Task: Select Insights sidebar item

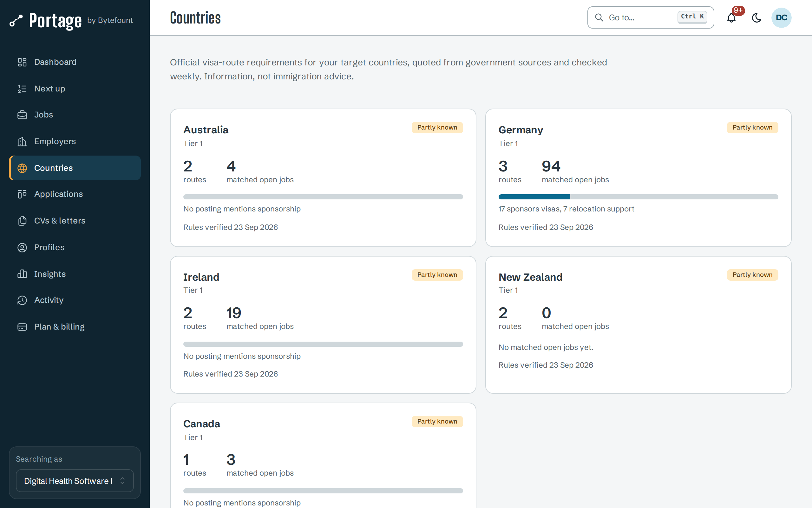Action: click(75, 274)
